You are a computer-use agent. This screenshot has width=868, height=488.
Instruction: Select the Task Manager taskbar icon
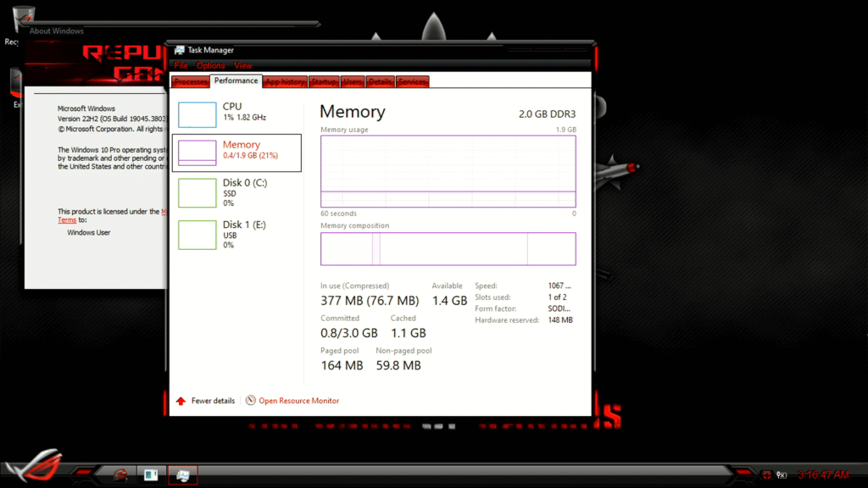pyautogui.click(x=183, y=474)
